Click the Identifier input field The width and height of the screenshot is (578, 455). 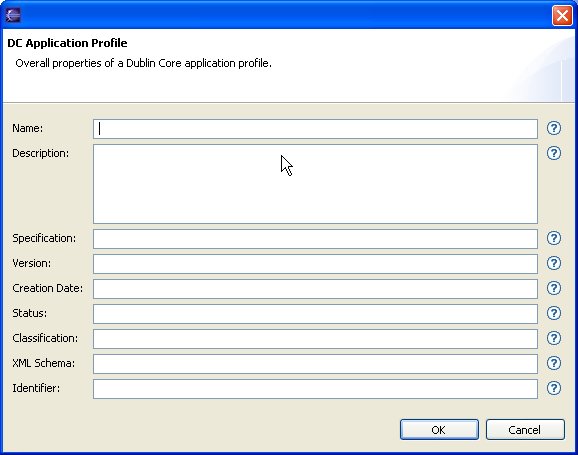pos(315,389)
